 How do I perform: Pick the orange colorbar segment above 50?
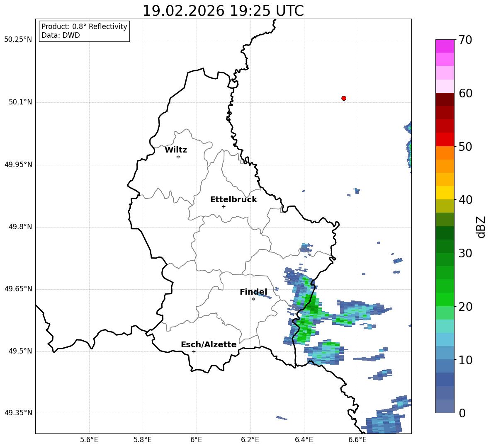(x=445, y=153)
